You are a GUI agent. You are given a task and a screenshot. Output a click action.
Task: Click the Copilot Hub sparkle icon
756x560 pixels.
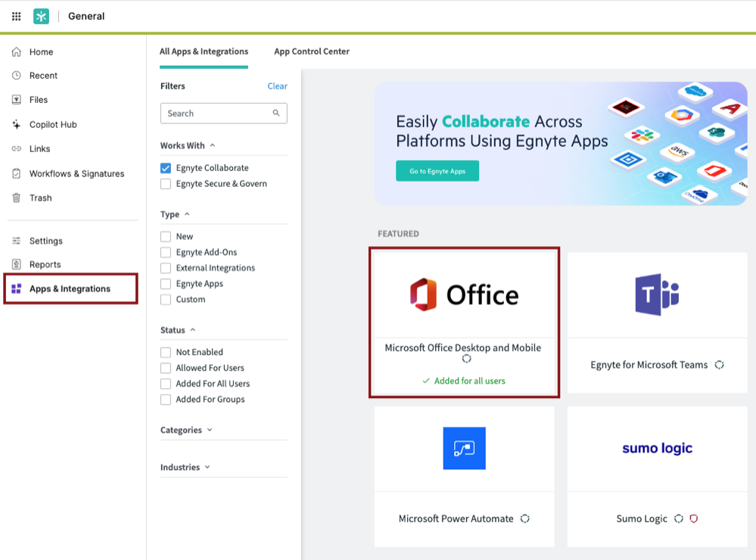17,124
